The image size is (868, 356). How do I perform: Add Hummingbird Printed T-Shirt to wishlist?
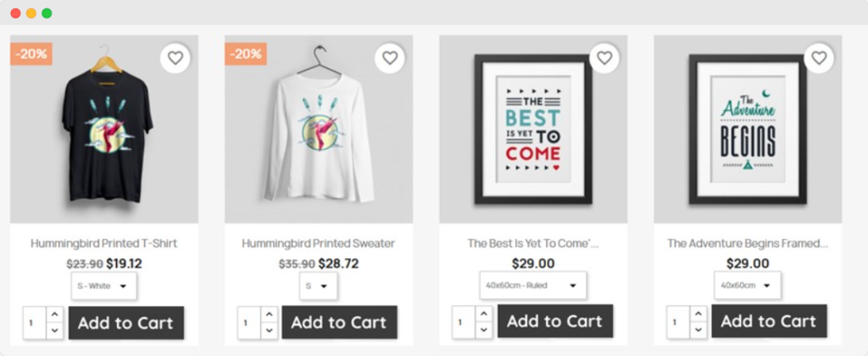click(x=175, y=58)
